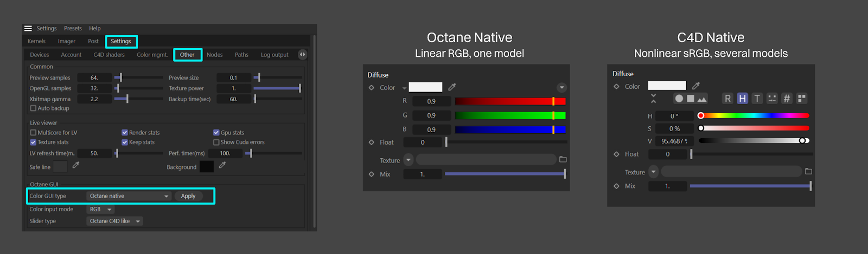
Task: Switch to the Kernels tab
Action: 36,42
